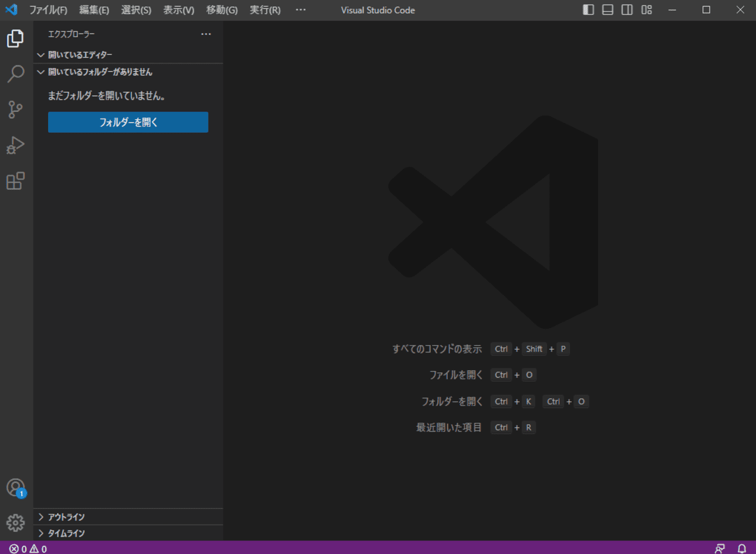Screen dimensions: 756x554
Task: Open the 実行(R) menu
Action: pos(265,10)
